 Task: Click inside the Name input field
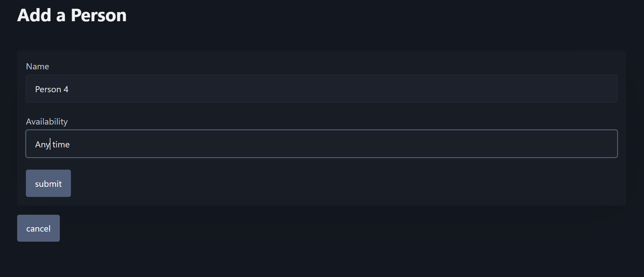(202, 89)
